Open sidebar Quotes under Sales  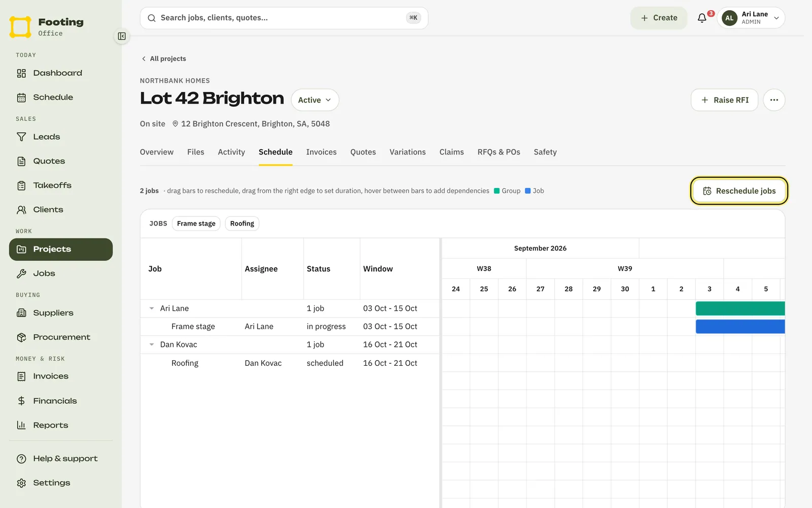pos(61,161)
